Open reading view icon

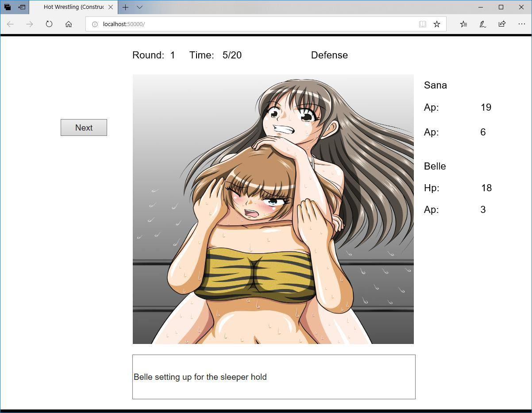(423, 24)
